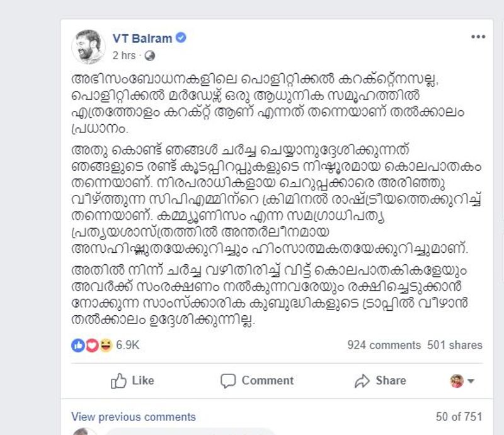Open the three-dot post options menu
This screenshot has width=504, height=435.
tap(478, 37)
